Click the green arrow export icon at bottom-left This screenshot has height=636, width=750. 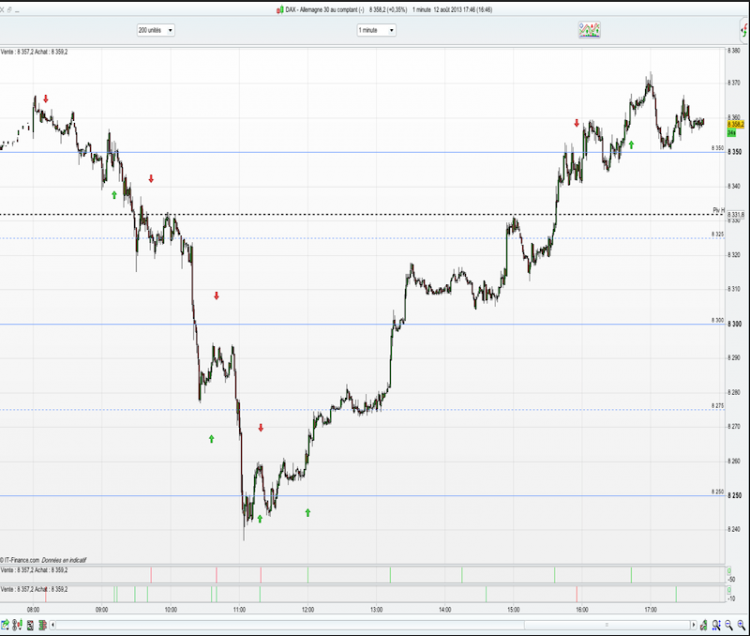click(5, 625)
